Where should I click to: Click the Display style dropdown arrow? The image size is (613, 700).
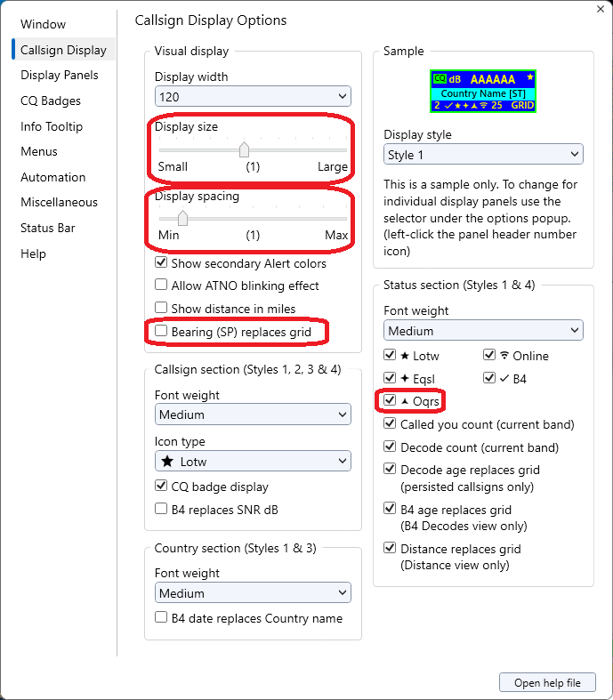point(575,155)
